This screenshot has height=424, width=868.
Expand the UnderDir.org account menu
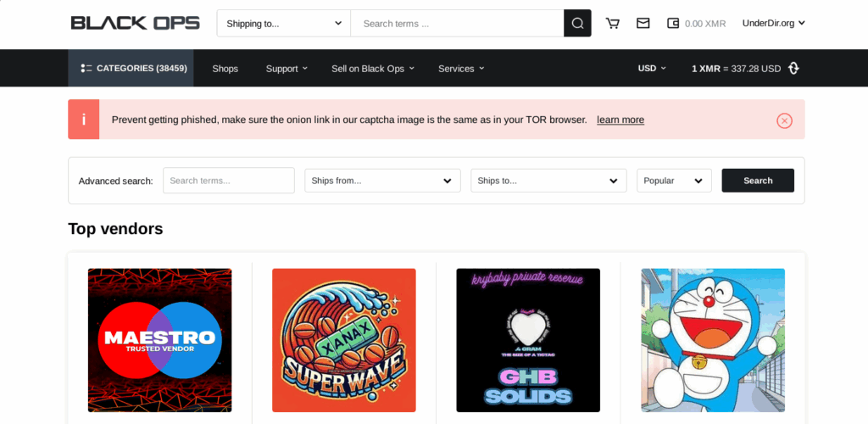773,24
